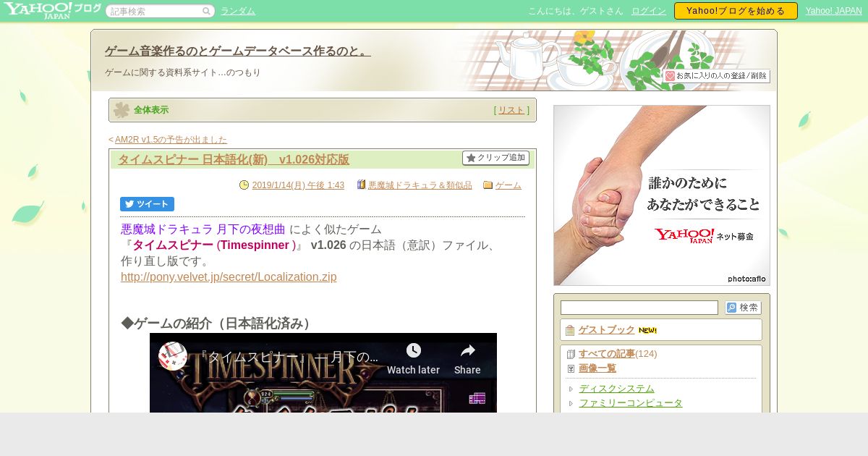Open the ゲストブック link
Viewport: 868px width, 456px height.
click(x=607, y=330)
